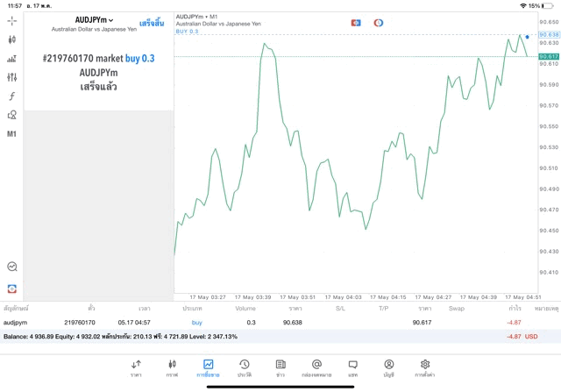
Task: Open the candlestick chart type icon
Action: pyautogui.click(x=11, y=39)
